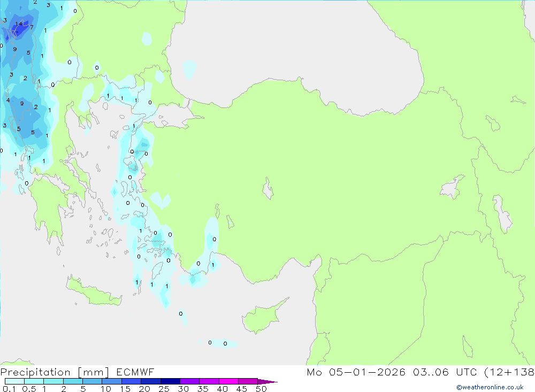535x392 pixels.
Task: Pick the 30–35 mm purple legend swatch
Action: coord(190,381)
